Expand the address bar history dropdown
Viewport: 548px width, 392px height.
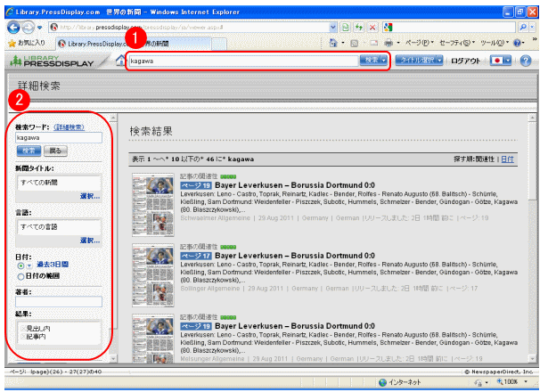[333, 28]
